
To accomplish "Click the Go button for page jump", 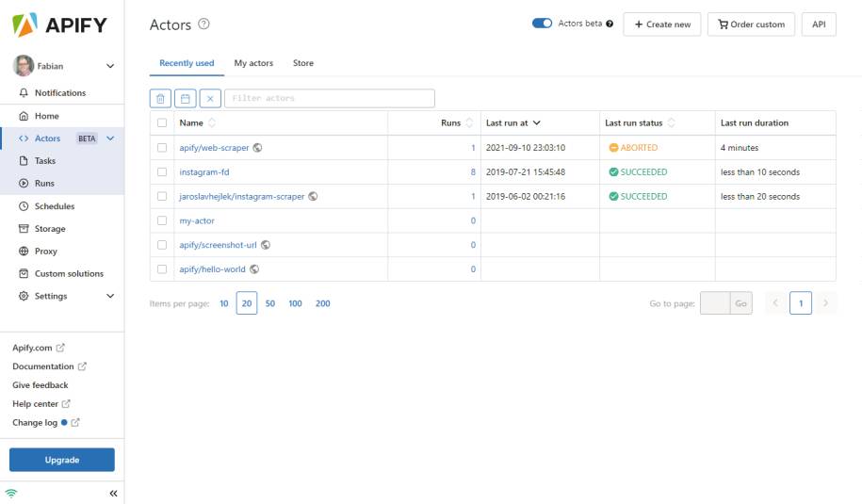I will coord(741,303).
